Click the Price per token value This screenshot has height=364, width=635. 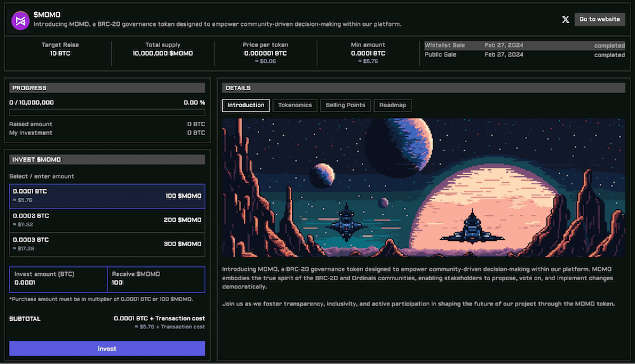(265, 53)
